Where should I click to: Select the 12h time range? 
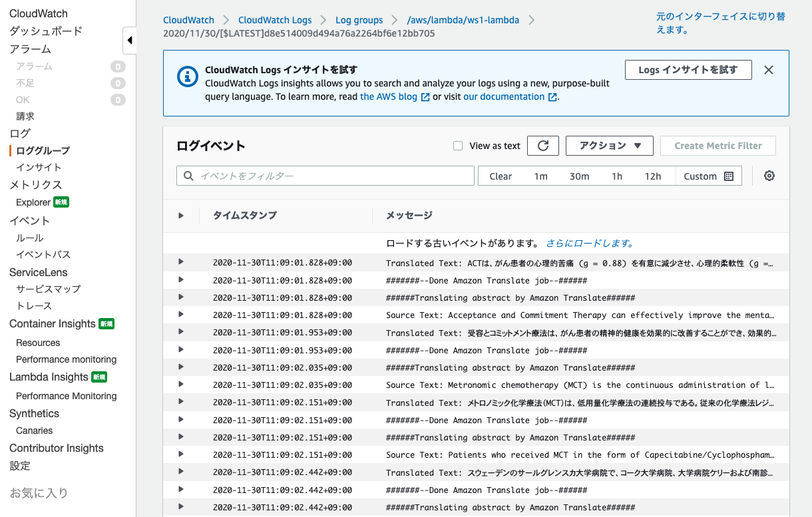pyautogui.click(x=653, y=176)
